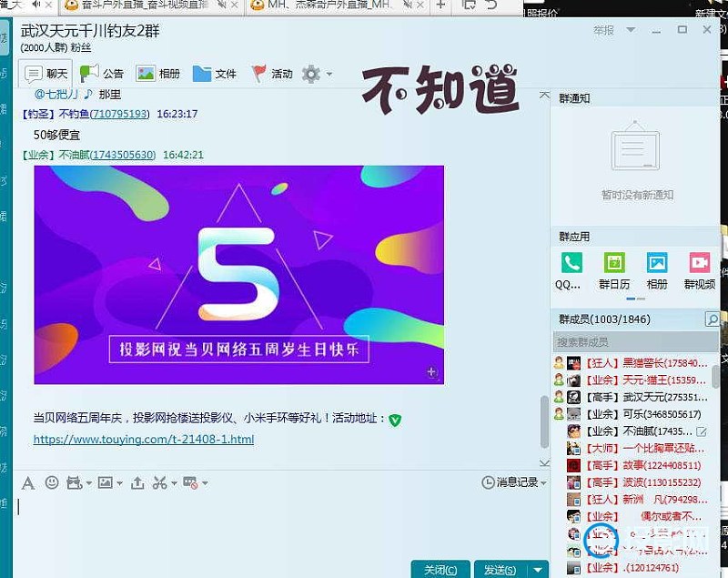Screen dimensions: 728x578
Task: Open the touying.com activity link
Action: (x=144, y=439)
